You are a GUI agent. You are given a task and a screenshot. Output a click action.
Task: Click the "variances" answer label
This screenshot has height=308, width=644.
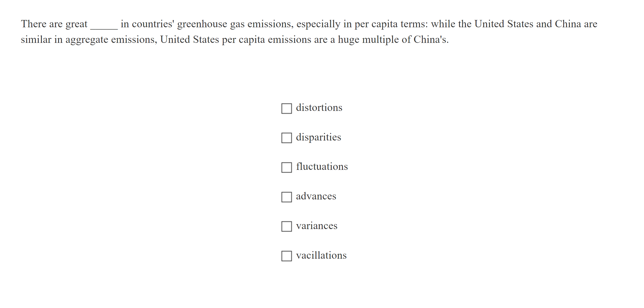pos(317,225)
